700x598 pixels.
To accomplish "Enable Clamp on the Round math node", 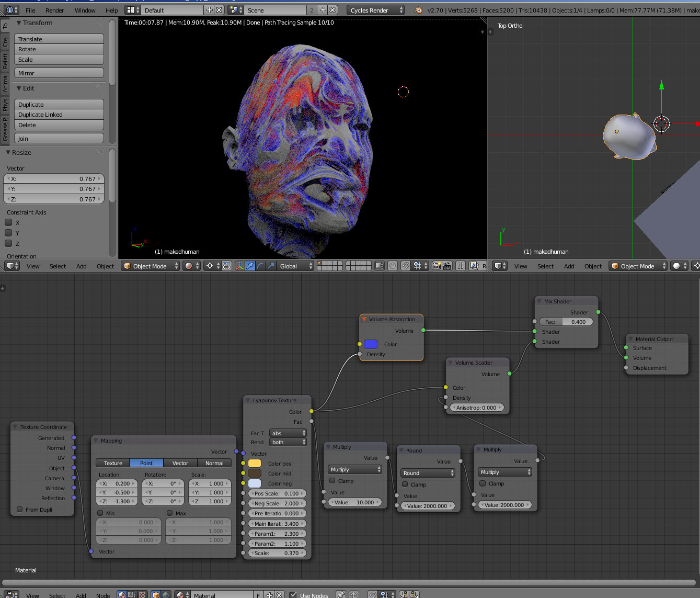I will [x=405, y=484].
